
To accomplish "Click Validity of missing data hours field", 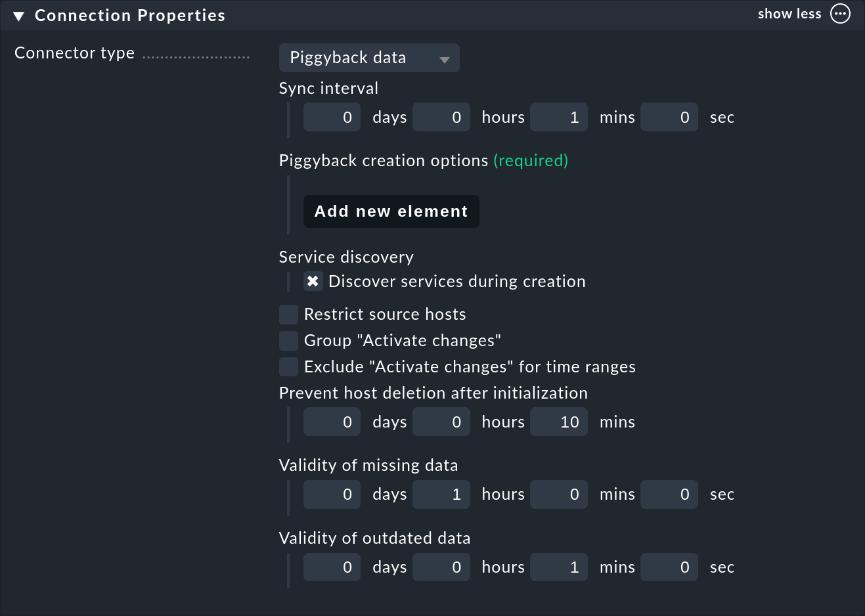I will [x=441, y=494].
